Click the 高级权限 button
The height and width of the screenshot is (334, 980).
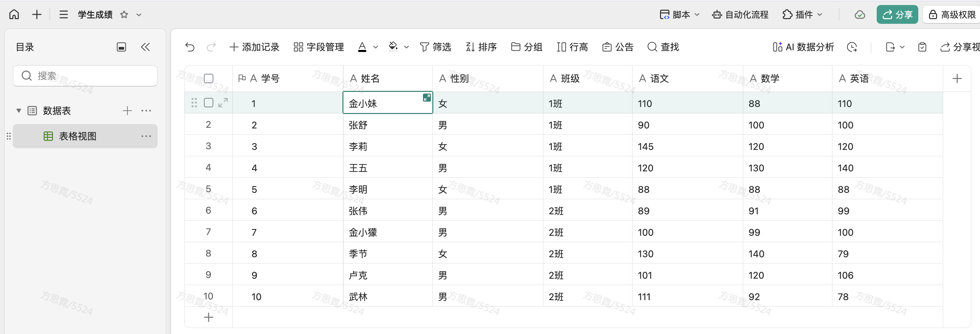tap(952, 14)
